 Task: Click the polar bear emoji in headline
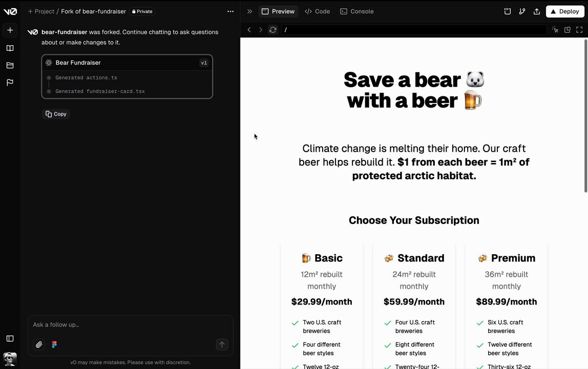click(x=475, y=79)
